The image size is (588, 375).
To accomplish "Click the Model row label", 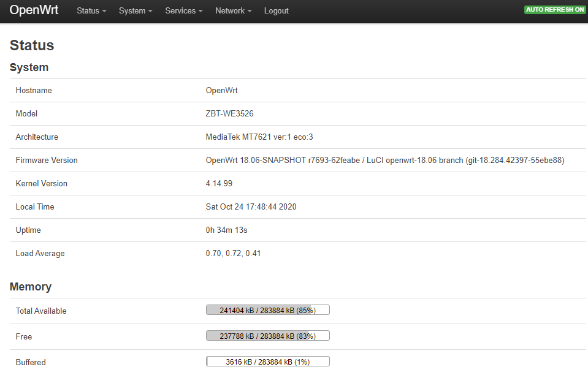I will tap(26, 113).
